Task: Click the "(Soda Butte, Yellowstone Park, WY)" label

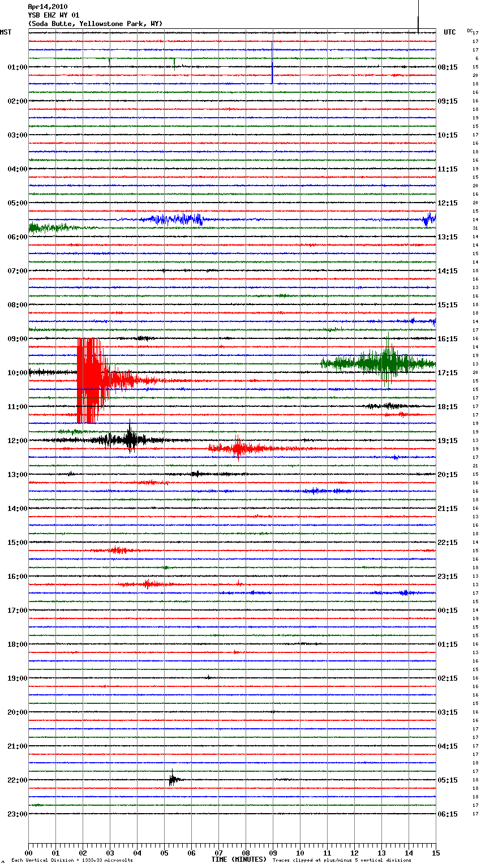Action: [95, 24]
